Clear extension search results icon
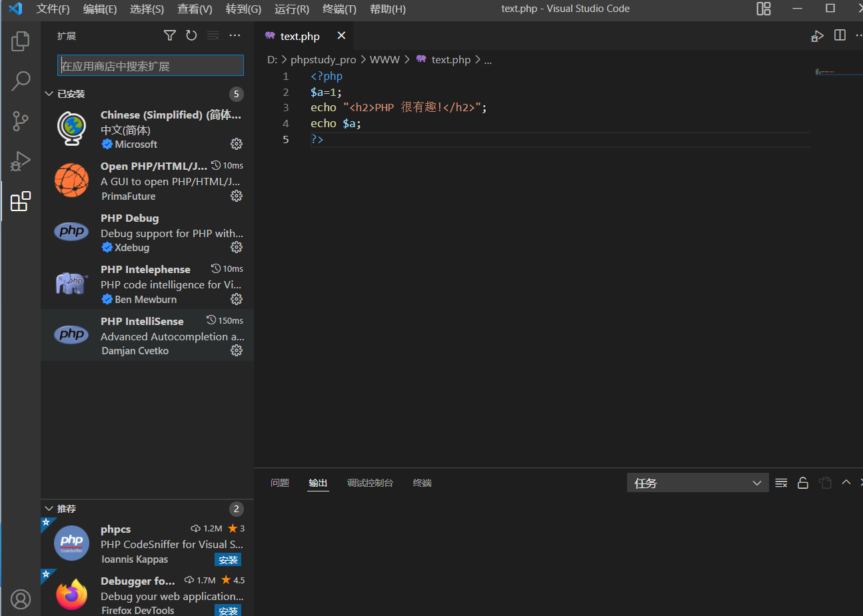The width and height of the screenshot is (863, 616). click(213, 35)
